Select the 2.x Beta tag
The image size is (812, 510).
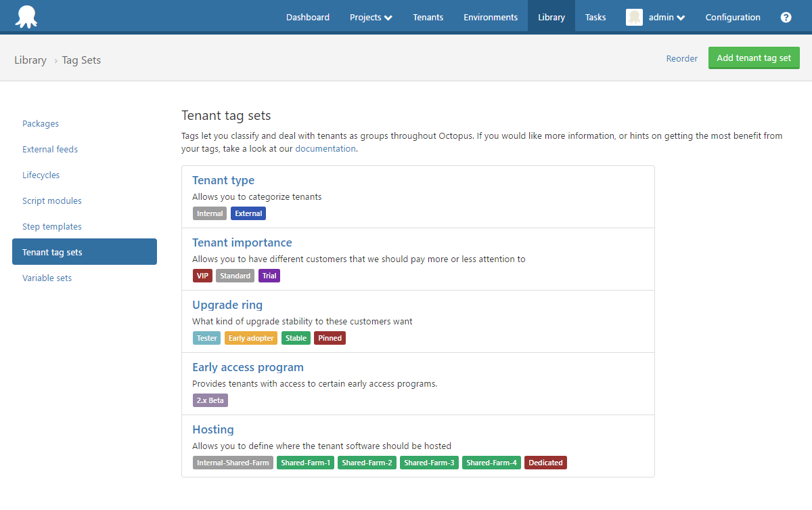210,400
